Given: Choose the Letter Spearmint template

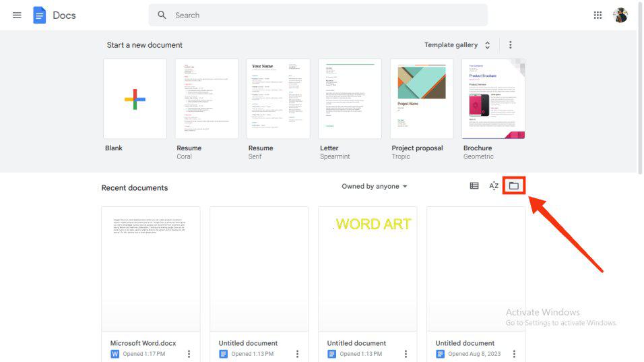Looking at the screenshot, I should tap(350, 98).
